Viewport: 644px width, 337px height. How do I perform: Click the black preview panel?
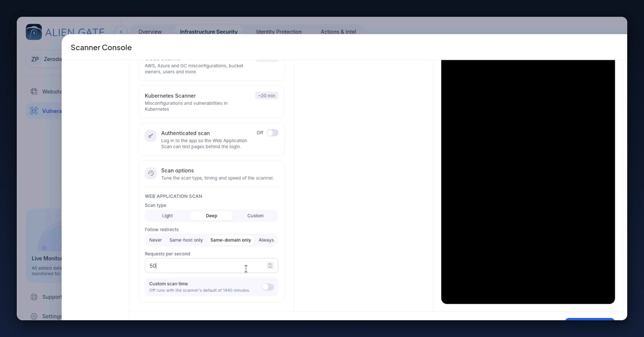[528, 182]
